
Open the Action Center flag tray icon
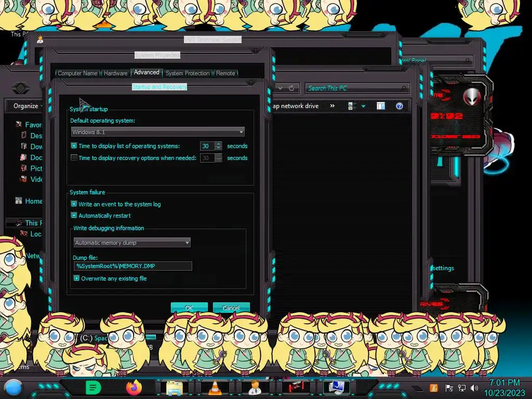(449, 388)
